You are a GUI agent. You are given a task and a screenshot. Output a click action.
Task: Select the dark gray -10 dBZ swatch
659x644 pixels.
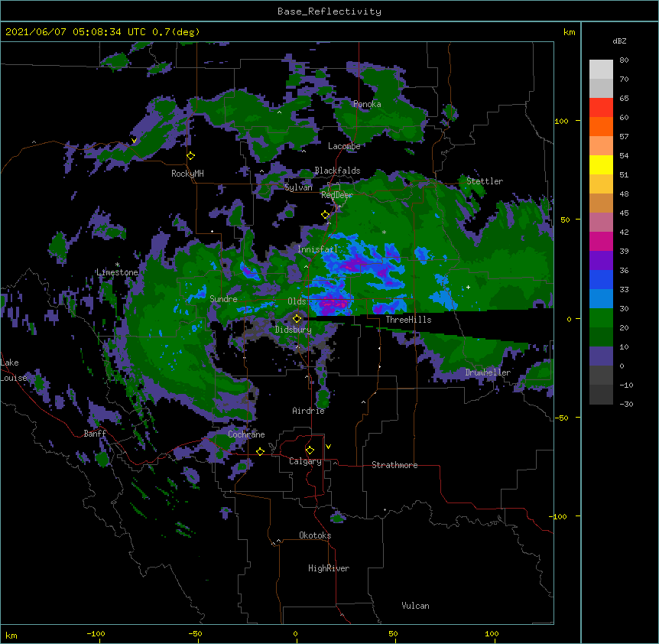tap(601, 395)
